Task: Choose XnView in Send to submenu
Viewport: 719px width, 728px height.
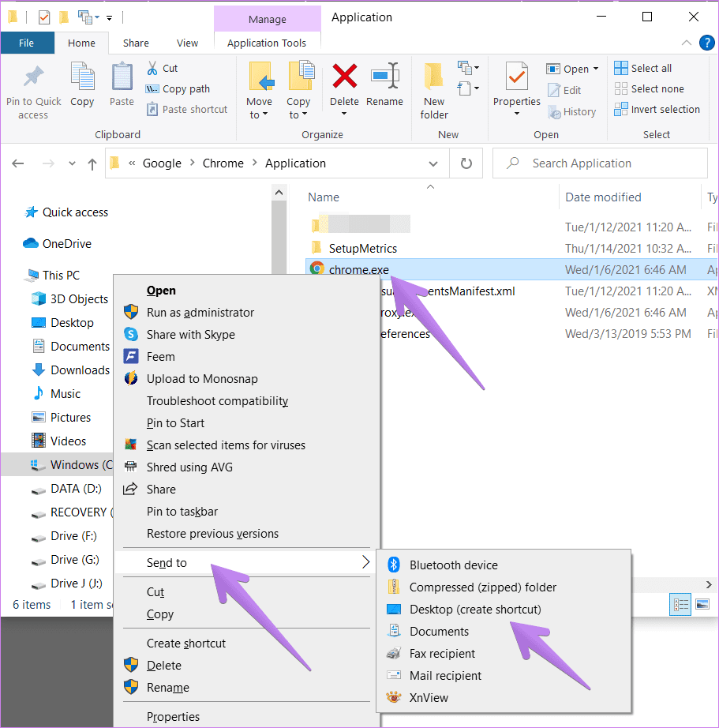Action: coord(504,698)
